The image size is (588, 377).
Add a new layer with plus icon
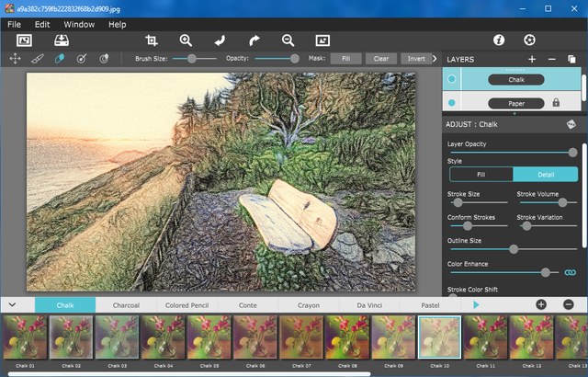(x=531, y=59)
